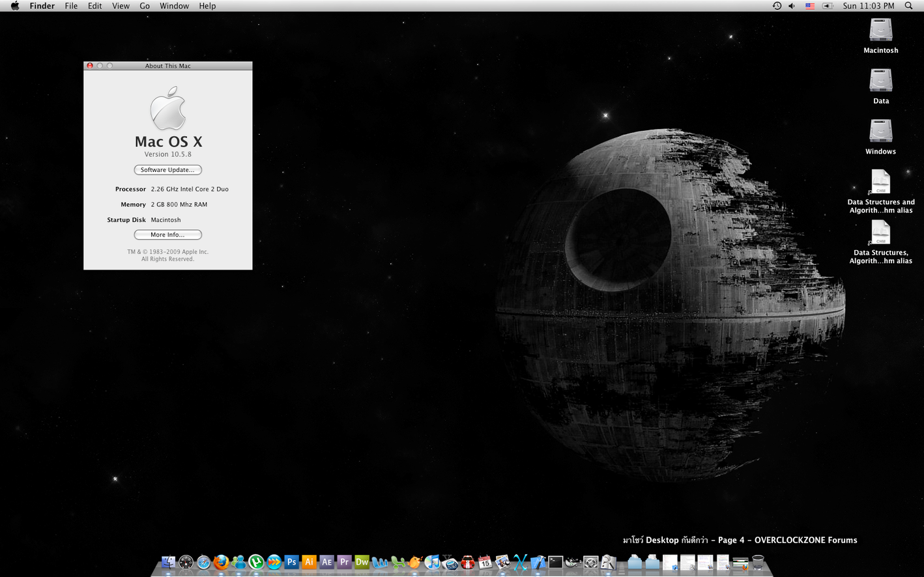The image size is (924, 577).
Task: Open Premiere Pro (Pr) in dock
Action: pyautogui.click(x=344, y=562)
